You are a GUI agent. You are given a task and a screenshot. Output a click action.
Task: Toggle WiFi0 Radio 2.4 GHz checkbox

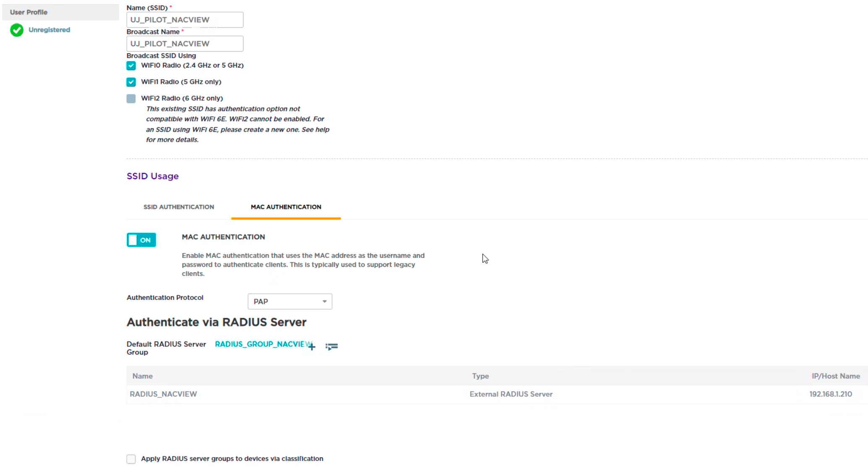click(131, 65)
